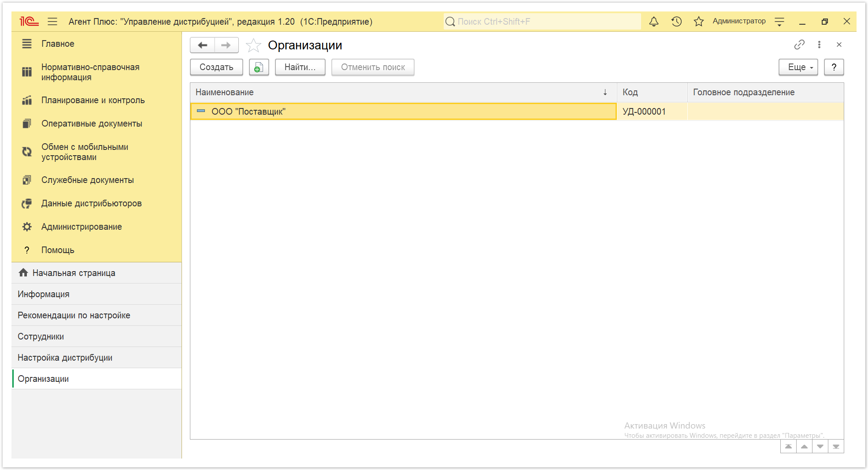Open the hamburger functions menu
This screenshot has height=470, width=868.
pyautogui.click(x=52, y=21)
